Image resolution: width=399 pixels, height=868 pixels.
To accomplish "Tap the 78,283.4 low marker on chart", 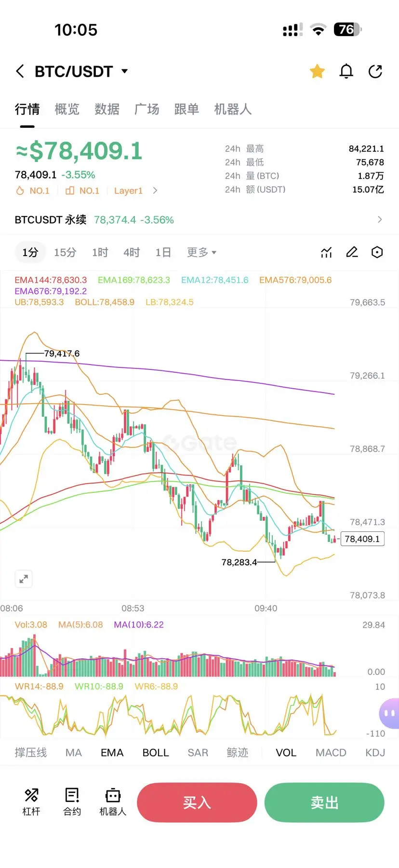I will (239, 562).
